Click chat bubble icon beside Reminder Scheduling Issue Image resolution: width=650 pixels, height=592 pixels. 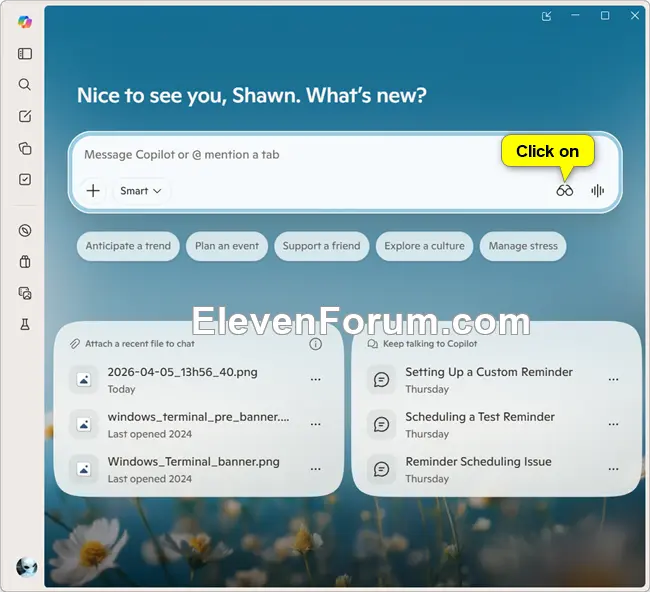tap(381, 469)
